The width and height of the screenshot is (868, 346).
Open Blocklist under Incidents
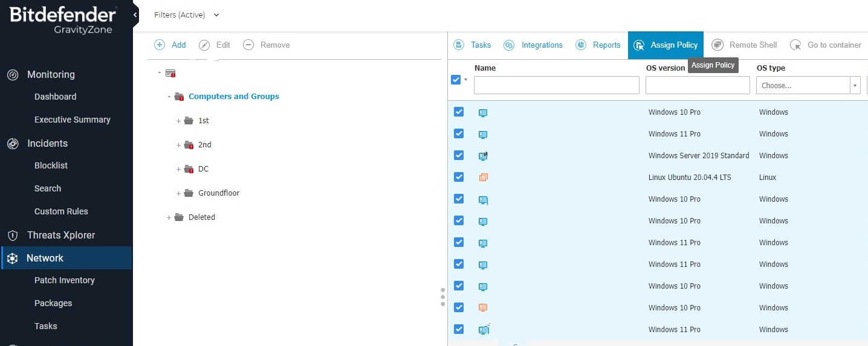51,165
